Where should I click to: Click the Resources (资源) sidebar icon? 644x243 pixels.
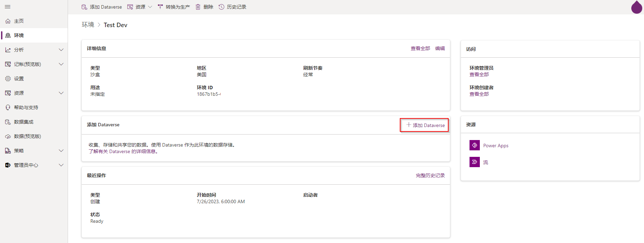click(8, 93)
